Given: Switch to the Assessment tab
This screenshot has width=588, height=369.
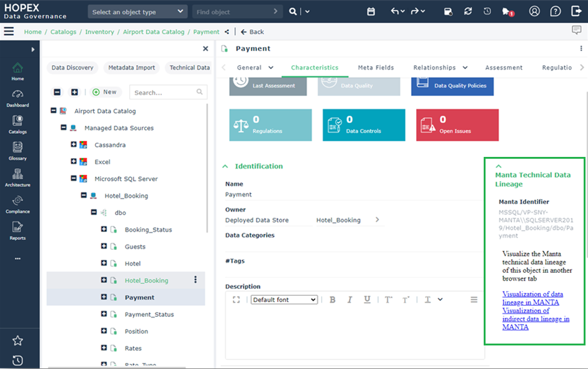Looking at the screenshot, I should [x=504, y=68].
